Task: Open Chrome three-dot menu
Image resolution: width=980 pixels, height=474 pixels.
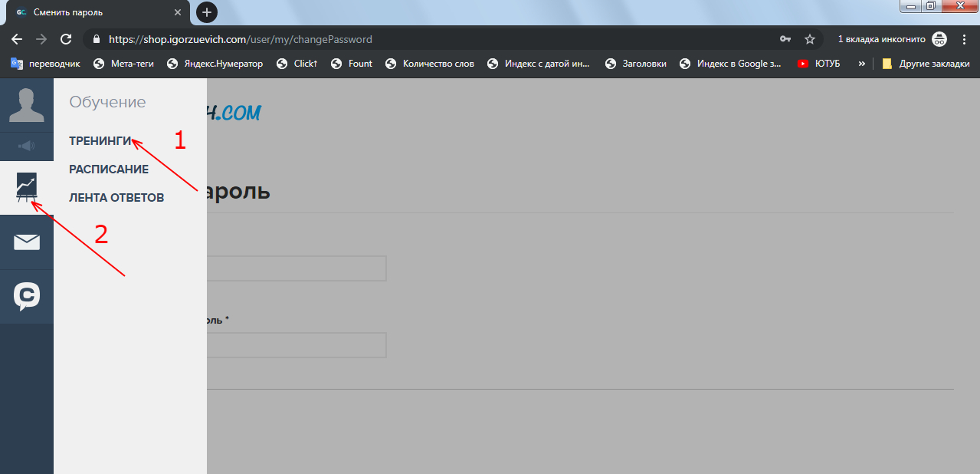Action: click(964, 39)
